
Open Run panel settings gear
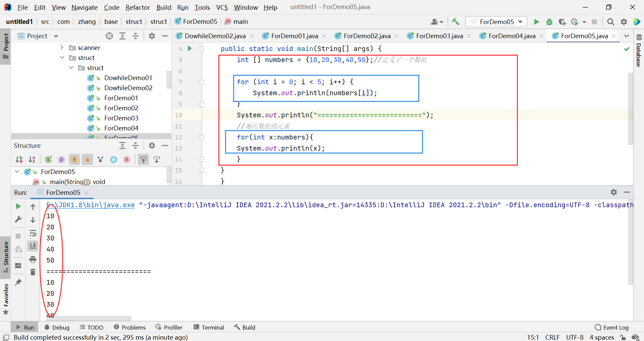(x=614, y=192)
